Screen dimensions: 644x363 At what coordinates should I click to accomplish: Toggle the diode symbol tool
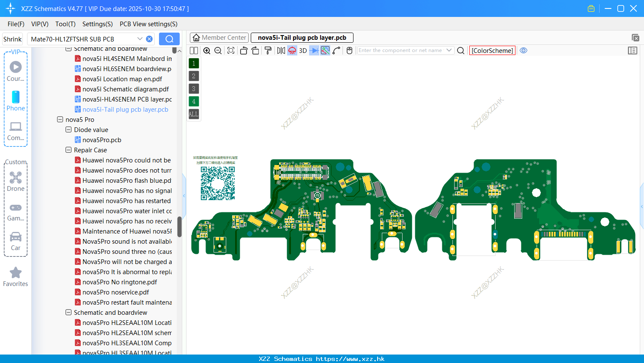(x=314, y=51)
